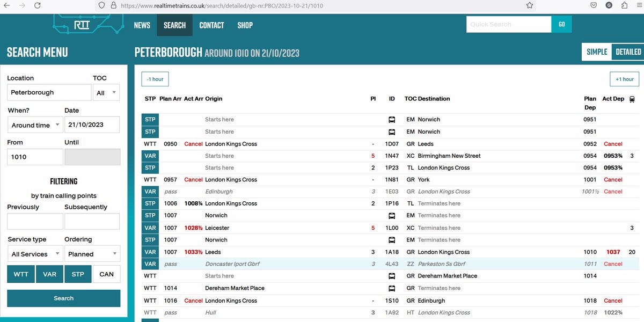The height and width of the screenshot is (322, 644).
Task: Reload the realtimetrains page
Action: pos(37,5)
